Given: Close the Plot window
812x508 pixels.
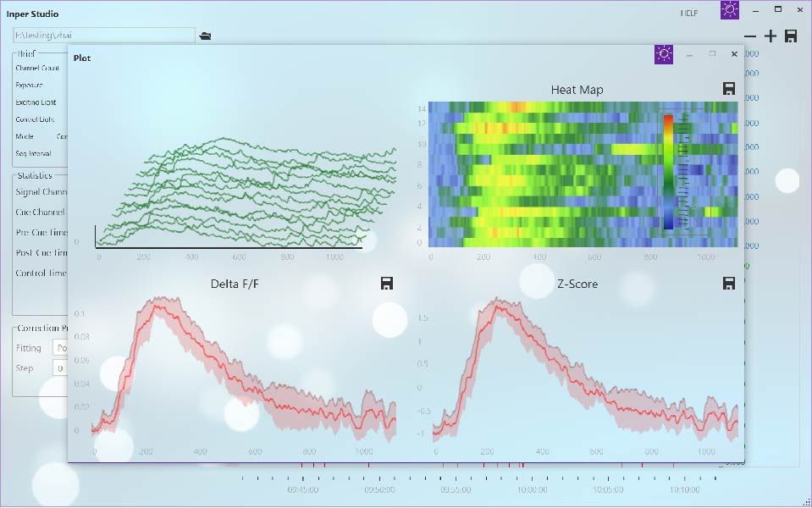Looking at the screenshot, I should [734, 54].
